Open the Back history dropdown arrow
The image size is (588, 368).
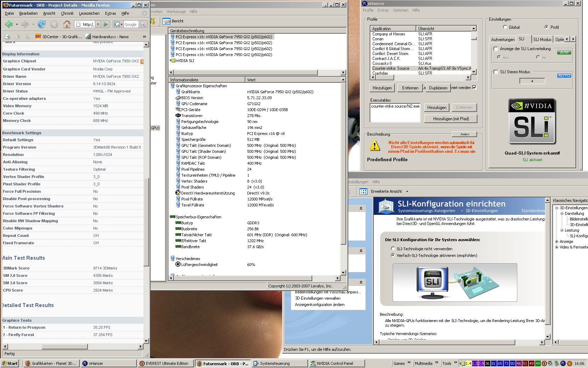16,25
